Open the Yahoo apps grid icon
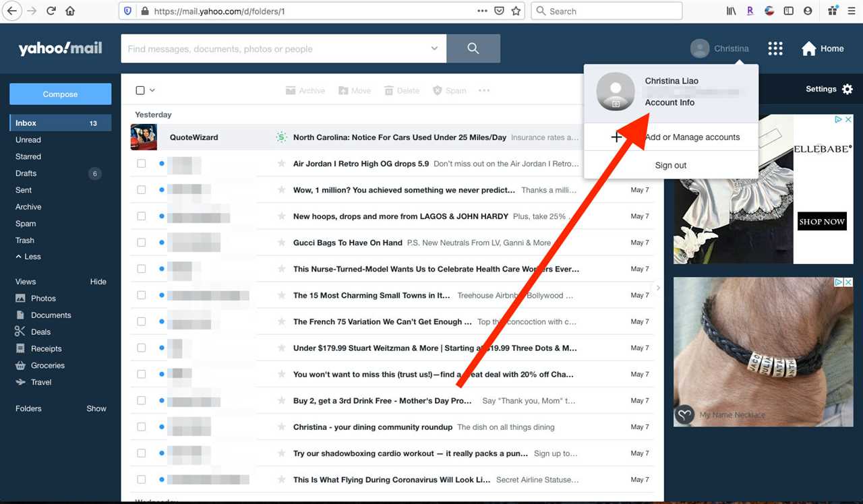The height and width of the screenshot is (504, 863). click(775, 48)
